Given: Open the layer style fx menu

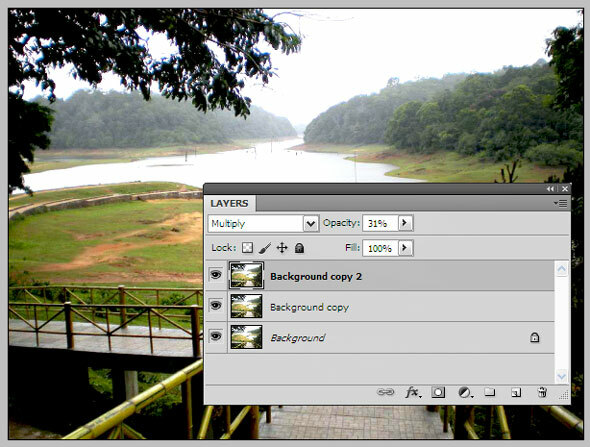Looking at the screenshot, I should [414, 392].
